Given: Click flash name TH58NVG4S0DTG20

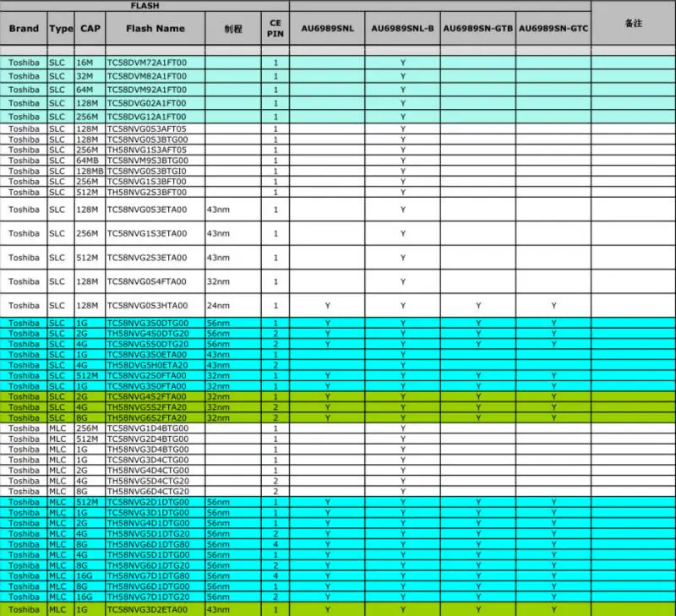Looking at the screenshot, I should pos(148,334).
